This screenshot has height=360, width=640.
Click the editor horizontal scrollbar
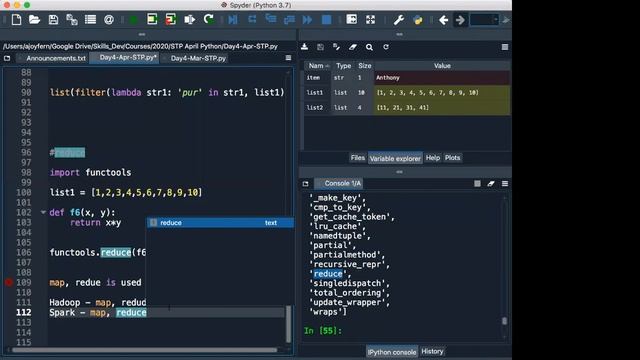pos(145,350)
